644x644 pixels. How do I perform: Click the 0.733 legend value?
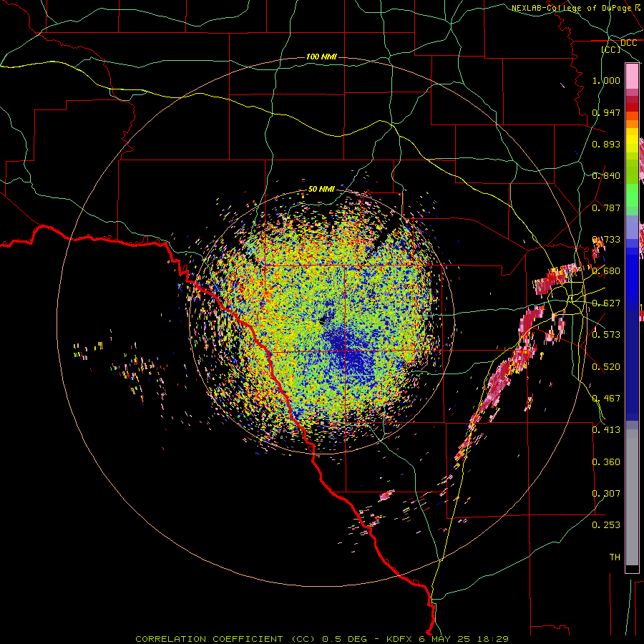(x=606, y=240)
